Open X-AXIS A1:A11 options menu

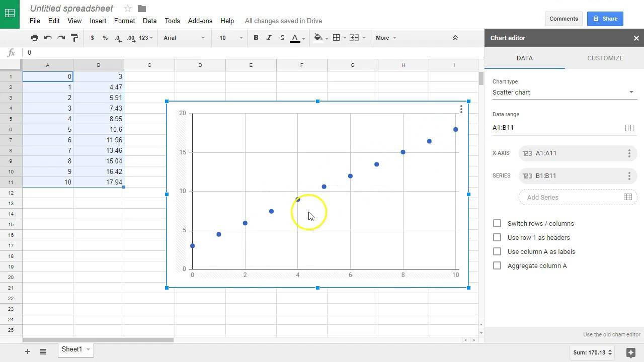pyautogui.click(x=629, y=153)
